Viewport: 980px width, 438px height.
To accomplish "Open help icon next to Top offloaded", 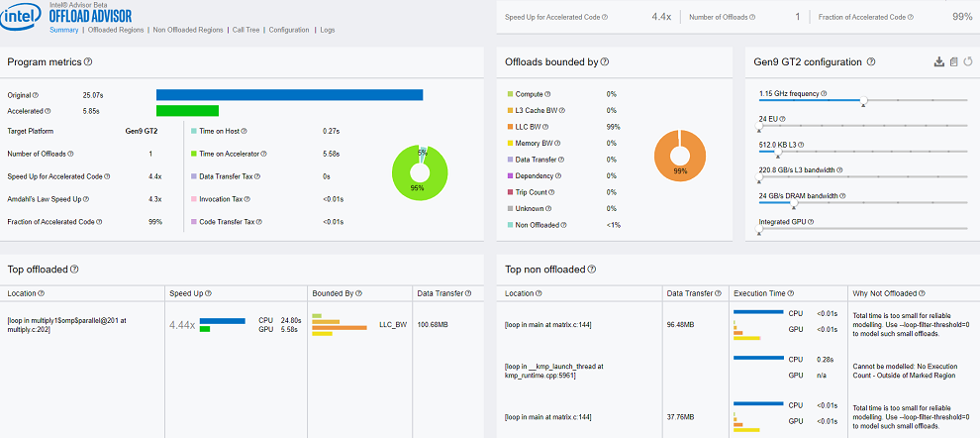I will point(75,269).
